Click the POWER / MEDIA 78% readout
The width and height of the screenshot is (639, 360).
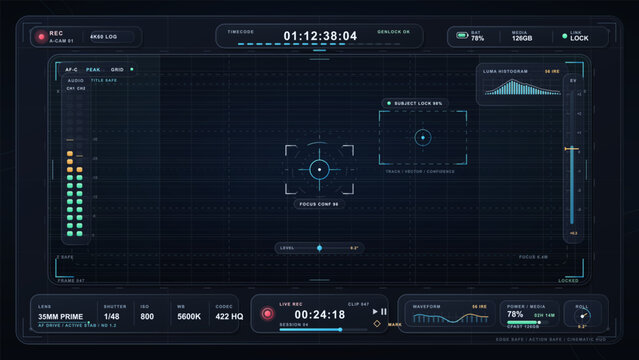pyautogui.click(x=515, y=315)
